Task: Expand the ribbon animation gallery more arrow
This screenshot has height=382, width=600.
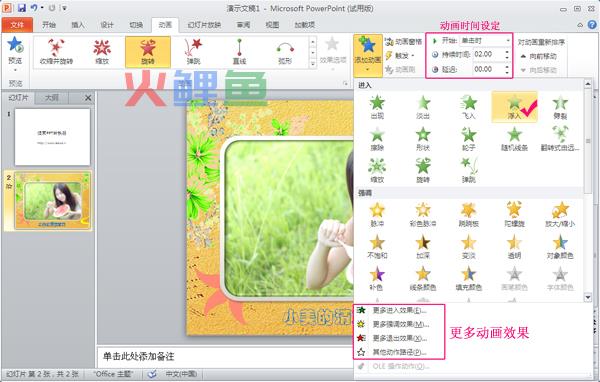Action: click(313, 64)
